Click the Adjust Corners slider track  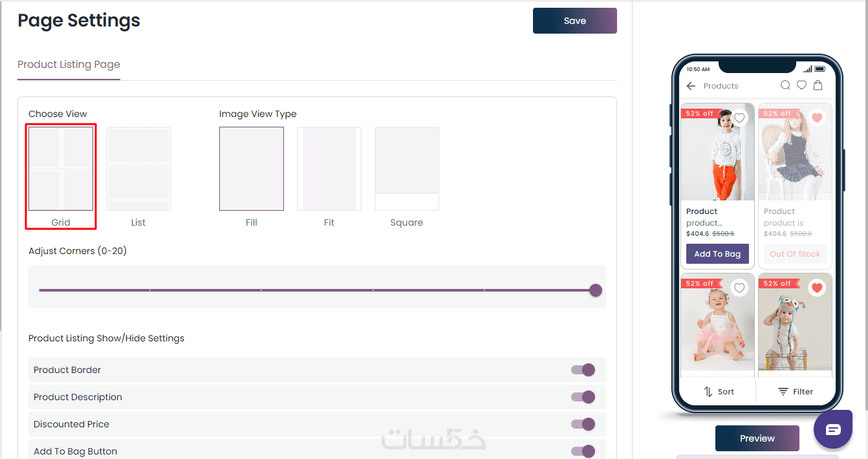(317, 290)
